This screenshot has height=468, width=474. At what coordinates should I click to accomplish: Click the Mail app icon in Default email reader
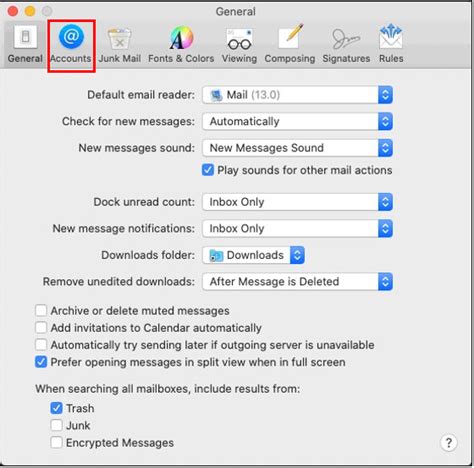(216, 95)
